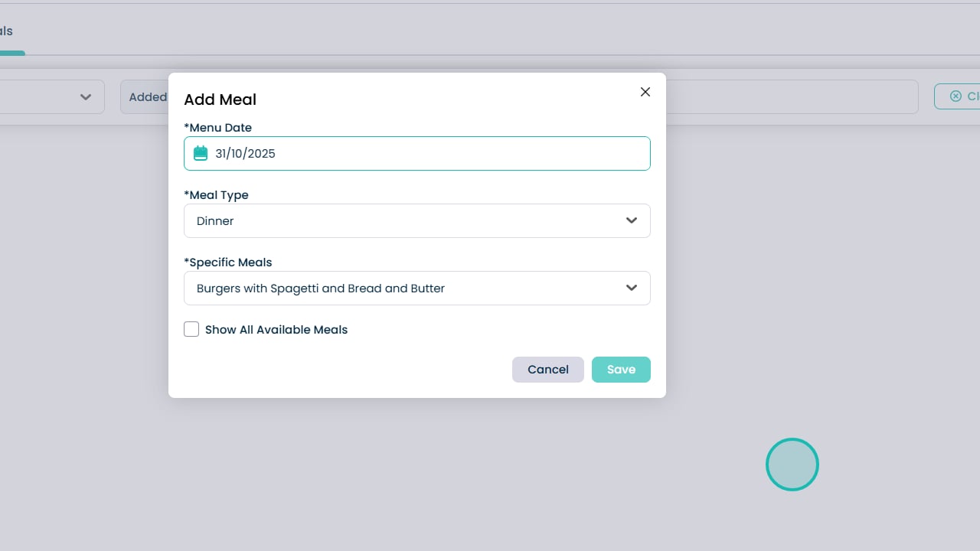Click the chevron arrow in Specific Meals
Viewport: 980px width, 551px height.
pyautogui.click(x=632, y=288)
